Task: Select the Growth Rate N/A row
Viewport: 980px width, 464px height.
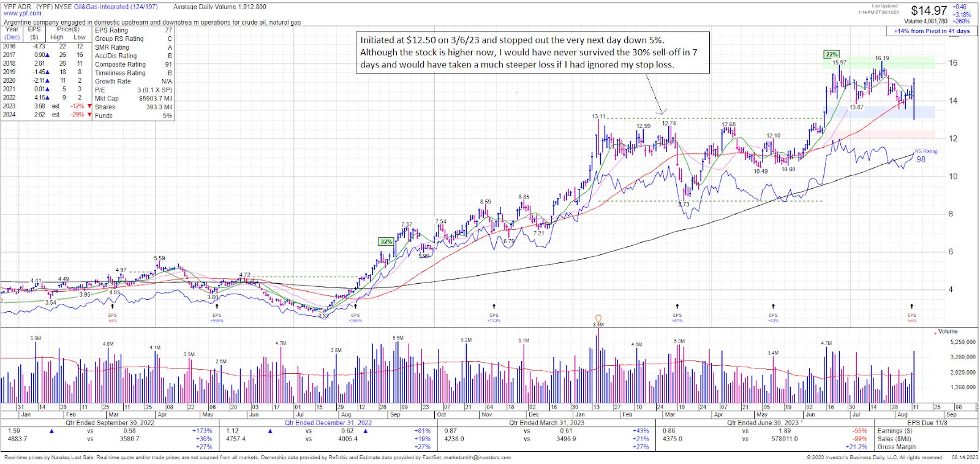Action: pos(134,82)
